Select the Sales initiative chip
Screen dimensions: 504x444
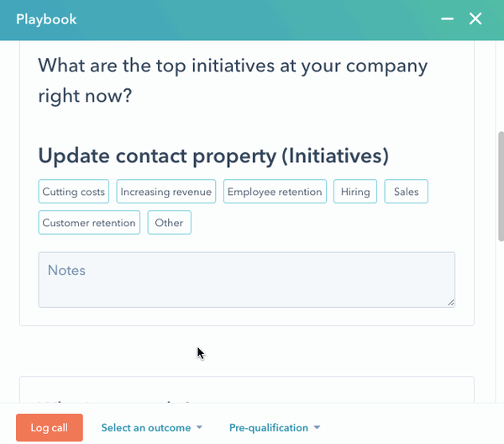tap(407, 192)
